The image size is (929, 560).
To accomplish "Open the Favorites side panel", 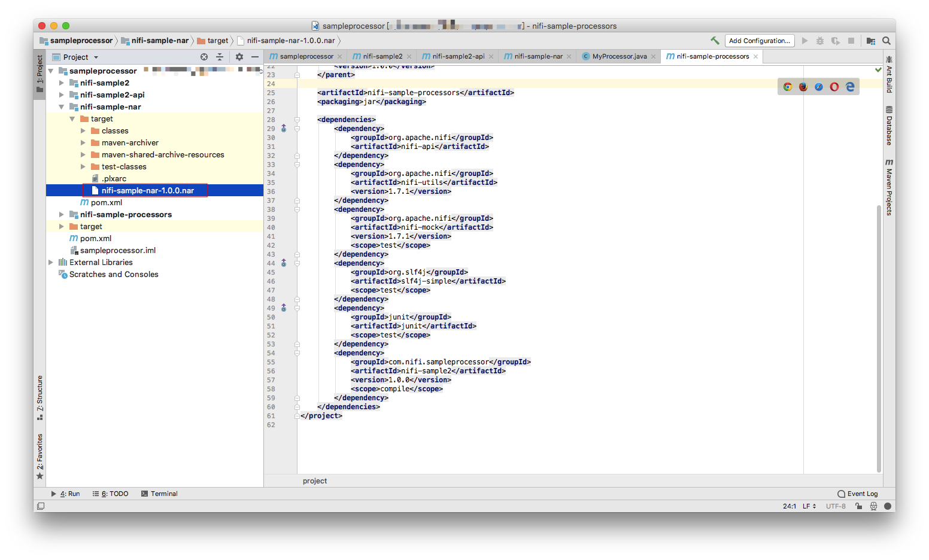I will [40, 456].
